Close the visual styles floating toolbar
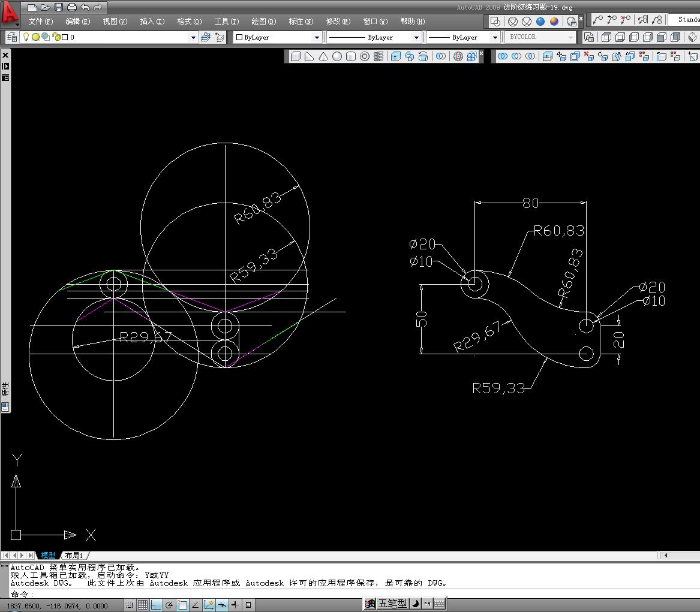 click(581, 19)
